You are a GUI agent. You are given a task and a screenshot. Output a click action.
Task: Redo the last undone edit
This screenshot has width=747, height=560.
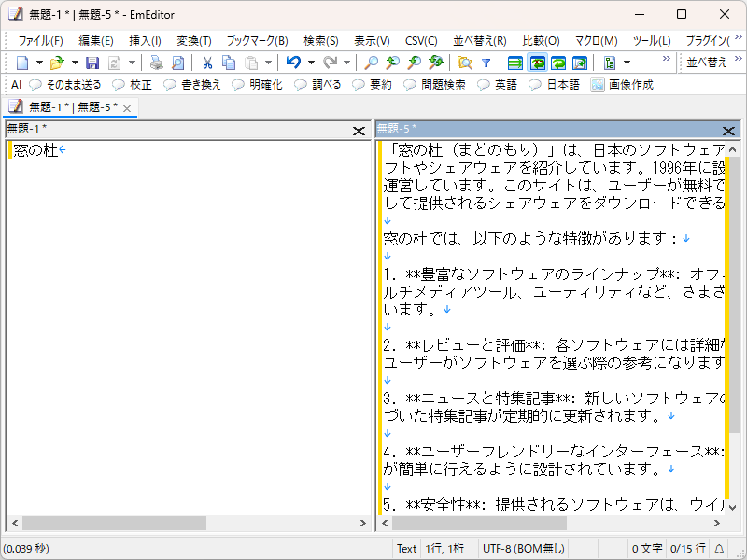[x=330, y=63]
